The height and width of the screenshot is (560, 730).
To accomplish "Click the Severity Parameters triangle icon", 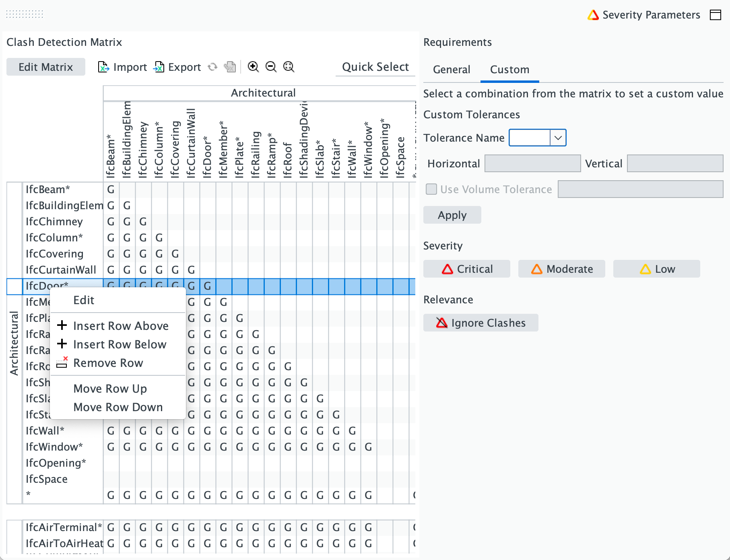I will [x=593, y=15].
